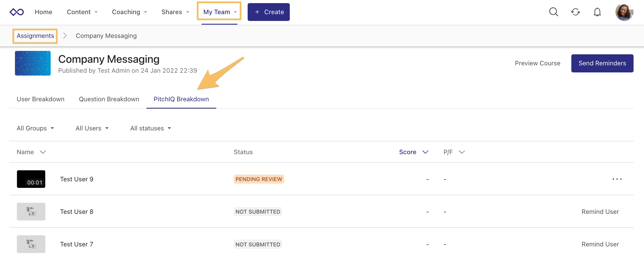Open the user profile avatar
644x258 pixels.
pyautogui.click(x=624, y=12)
